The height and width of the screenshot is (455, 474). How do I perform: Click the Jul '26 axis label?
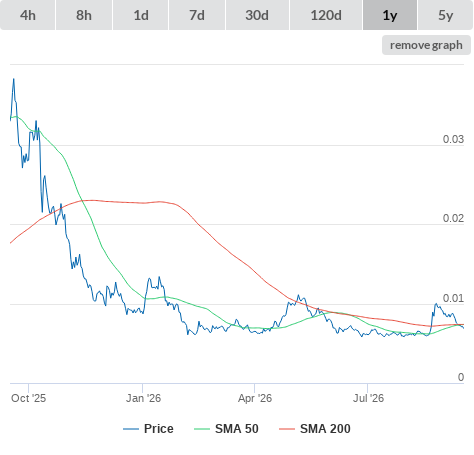[368, 398]
